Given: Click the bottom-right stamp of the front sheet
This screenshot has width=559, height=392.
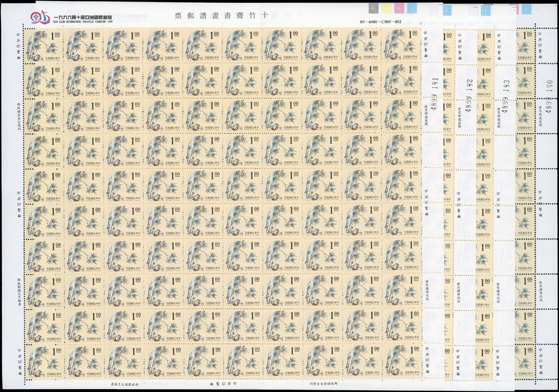Looking at the screenshot, I should (x=400, y=361).
